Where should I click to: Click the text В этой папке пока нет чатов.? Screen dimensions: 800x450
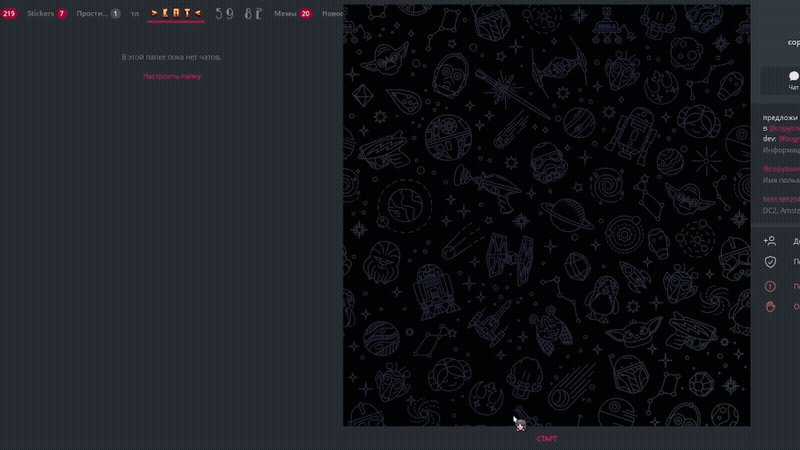coord(171,57)
